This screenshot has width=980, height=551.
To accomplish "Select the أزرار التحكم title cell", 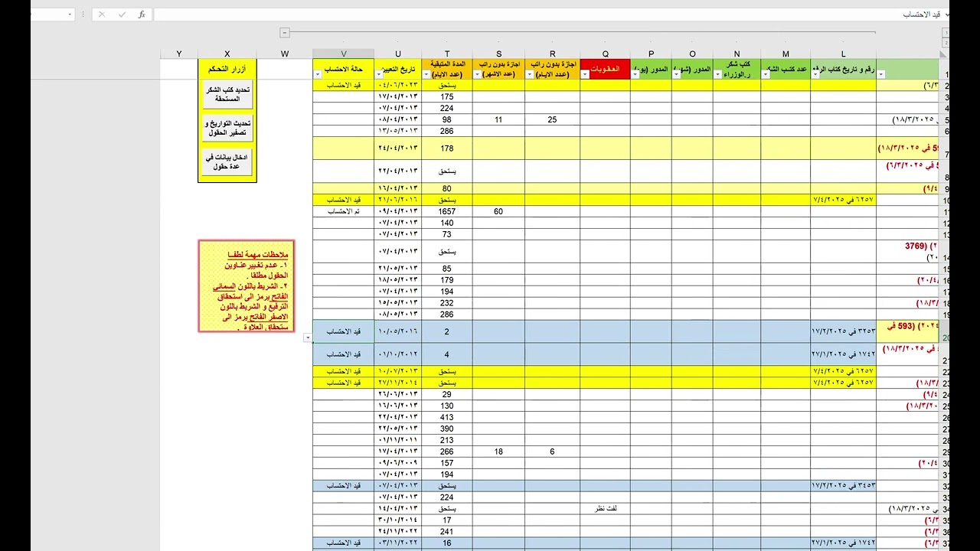I will [227, 69].
